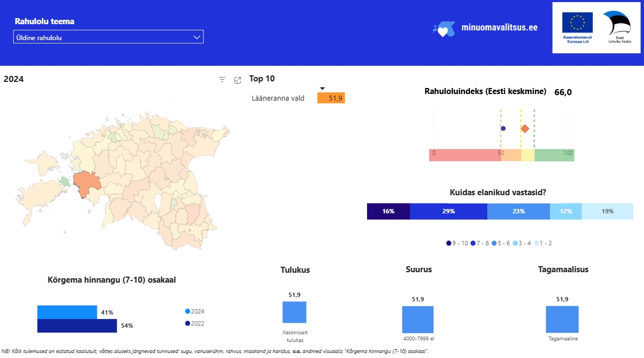Expand the Üldine rahulolu chevron
This screenshot has height=358, width=644.
(x=197, y=37)
